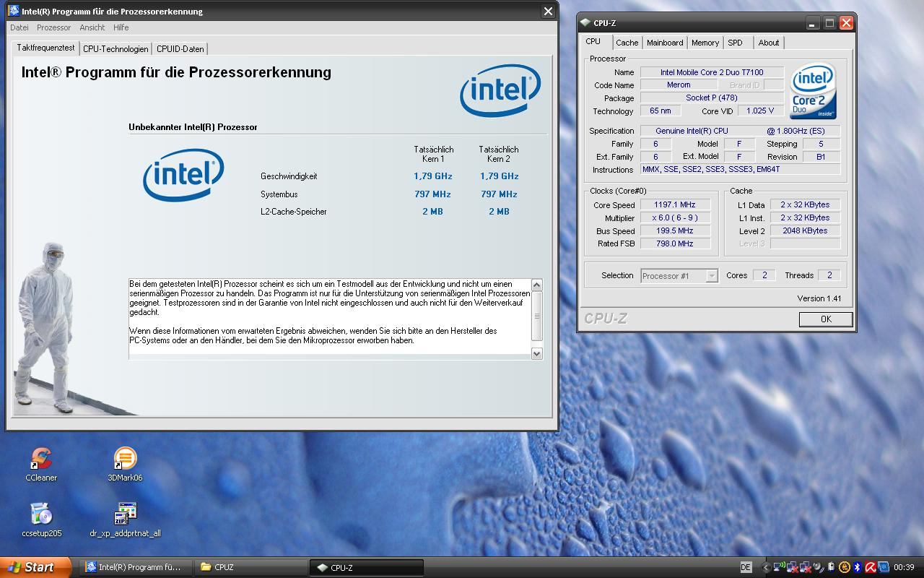Click the Code Name value Merom

click(x=679, y=85)
